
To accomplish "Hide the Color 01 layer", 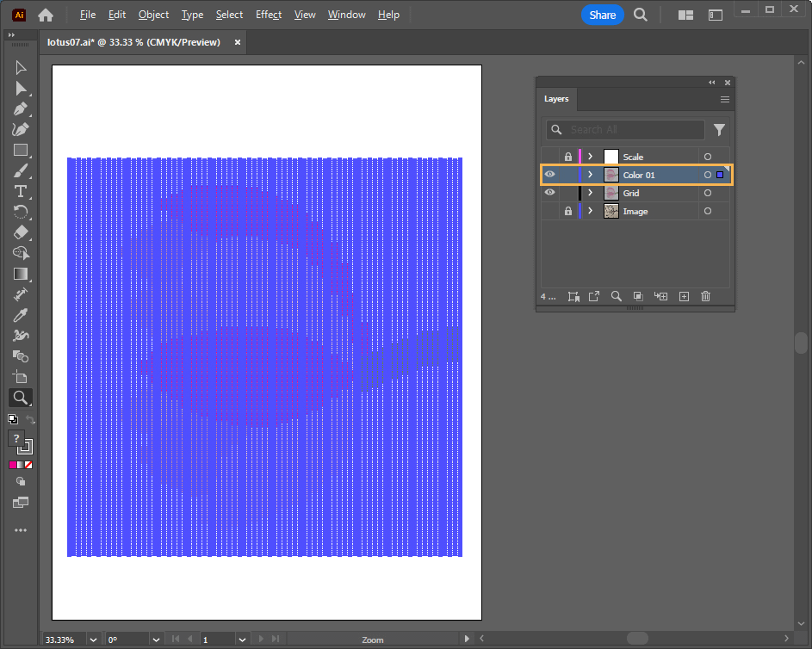I will point(549,175).
